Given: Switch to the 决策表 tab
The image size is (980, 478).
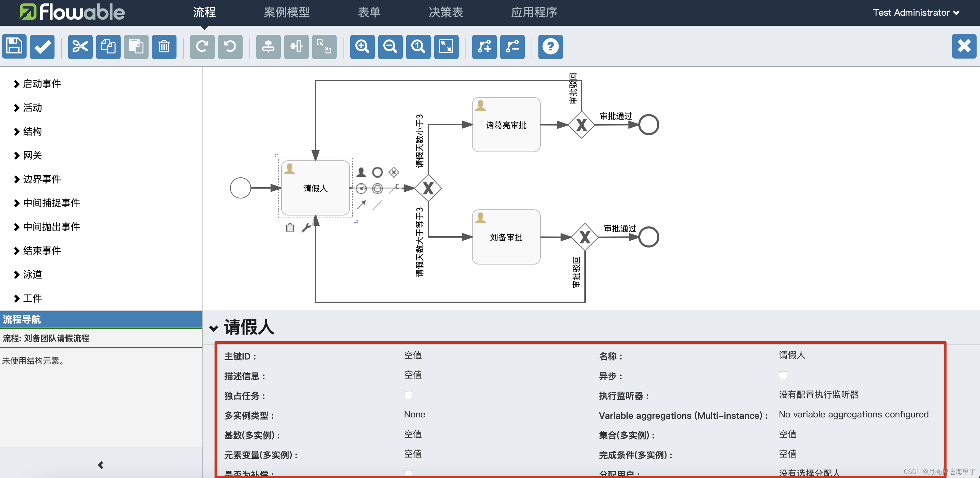Looking at the screenshot, I should [446, 13].
